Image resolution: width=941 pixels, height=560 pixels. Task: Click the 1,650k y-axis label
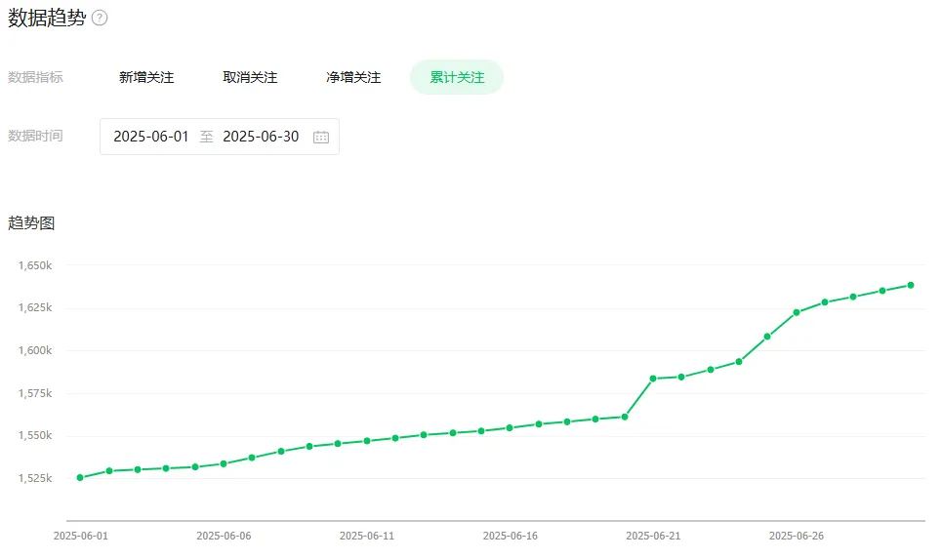35,265
